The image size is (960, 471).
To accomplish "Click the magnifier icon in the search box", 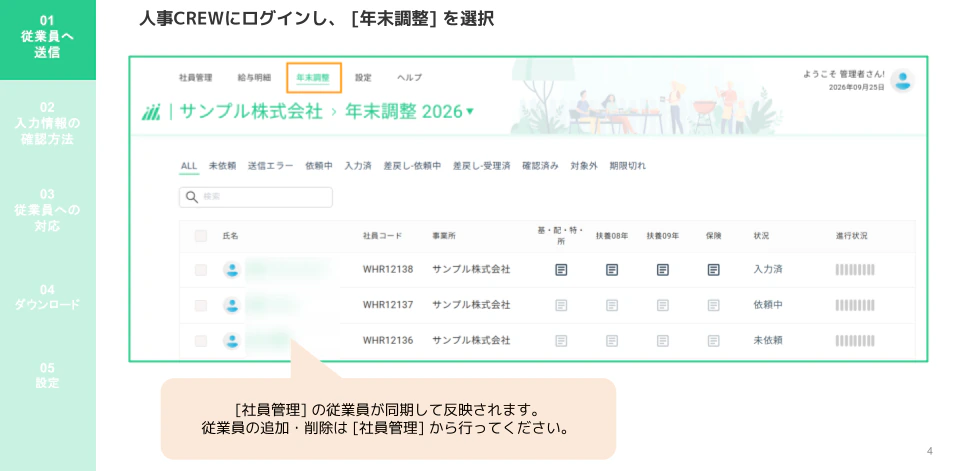I will click(192, 197).
